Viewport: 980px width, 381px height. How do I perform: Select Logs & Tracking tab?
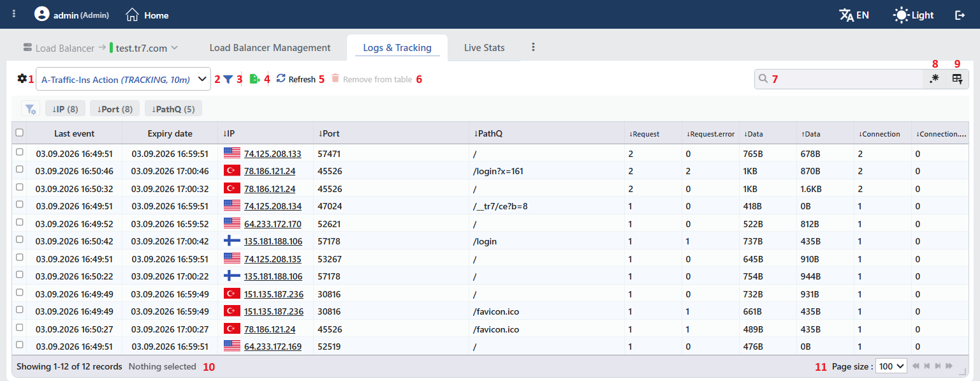coord(397,48)
